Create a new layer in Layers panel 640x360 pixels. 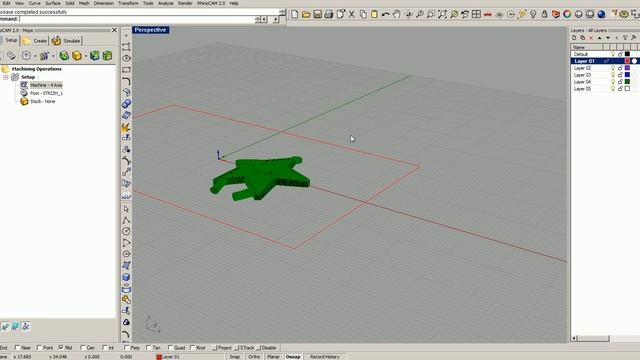coord(574,38)
